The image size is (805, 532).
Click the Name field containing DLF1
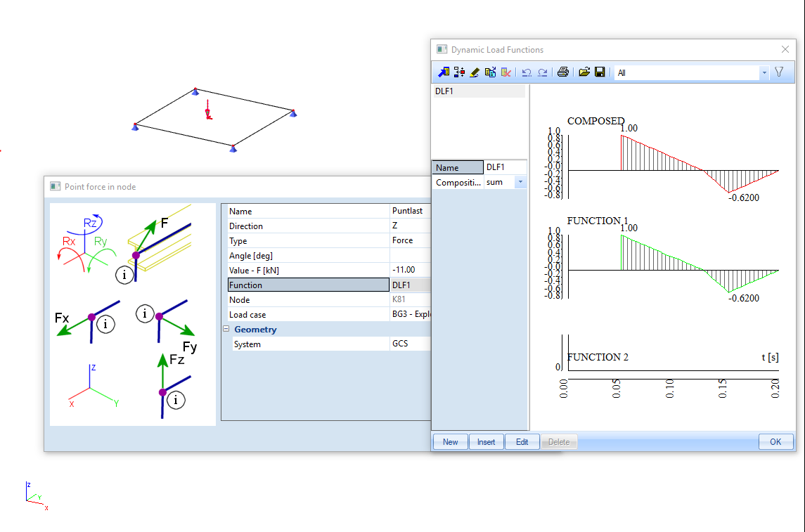click(x=505, y=167)
